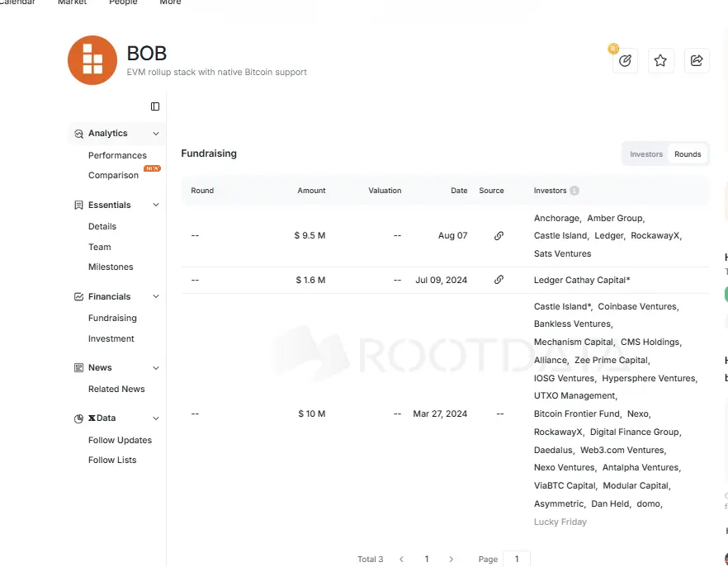This screenshot has width=728, height=567.
Task: Open Sats Ventures investor link
Action: click(562, 254)
